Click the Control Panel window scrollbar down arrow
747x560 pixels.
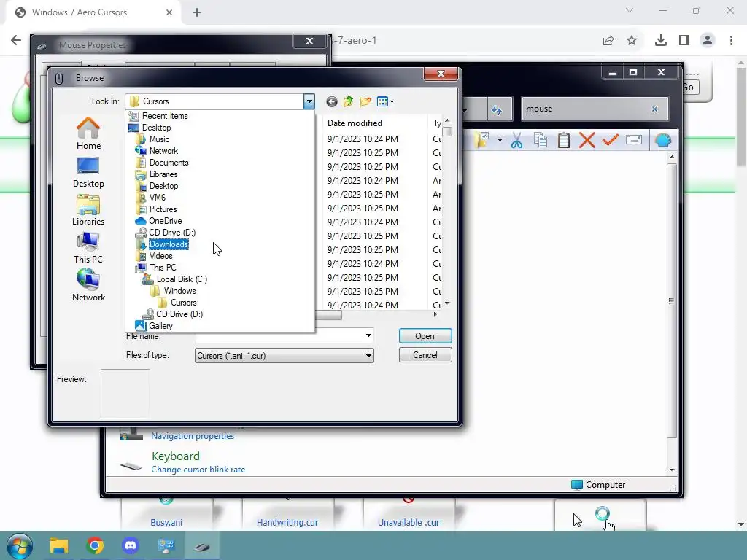(672, 470)
